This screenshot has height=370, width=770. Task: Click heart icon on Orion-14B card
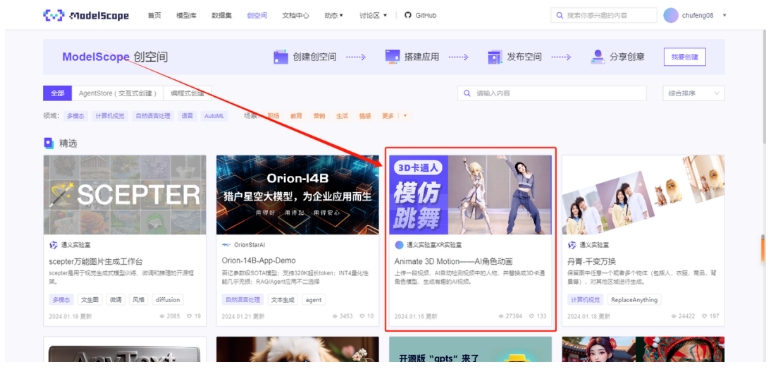(x=362, y=316)
